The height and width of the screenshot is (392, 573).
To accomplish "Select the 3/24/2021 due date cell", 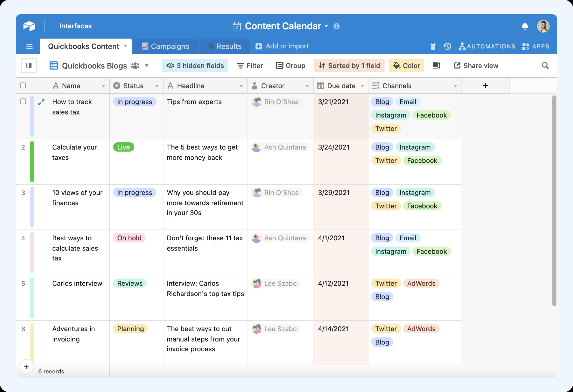I will (341, 162).
